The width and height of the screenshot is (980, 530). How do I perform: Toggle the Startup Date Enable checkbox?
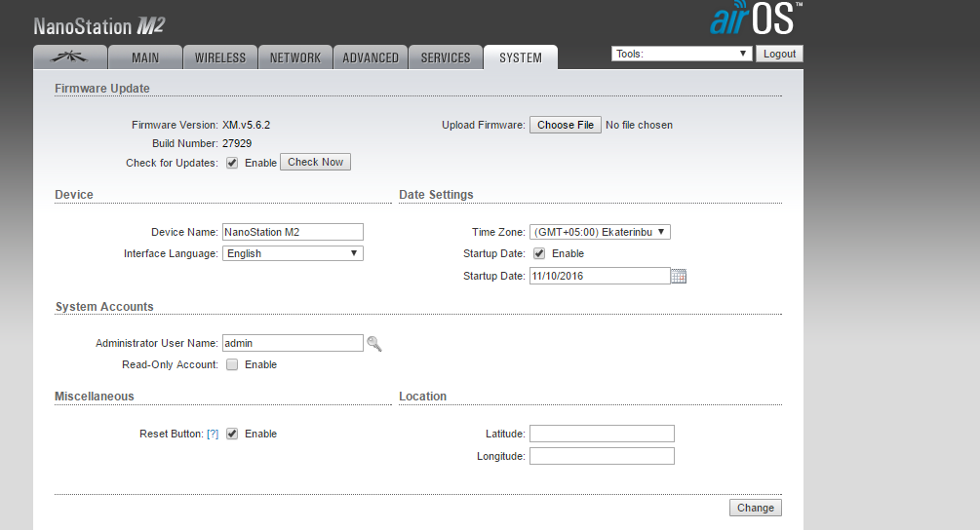(538, 253)
